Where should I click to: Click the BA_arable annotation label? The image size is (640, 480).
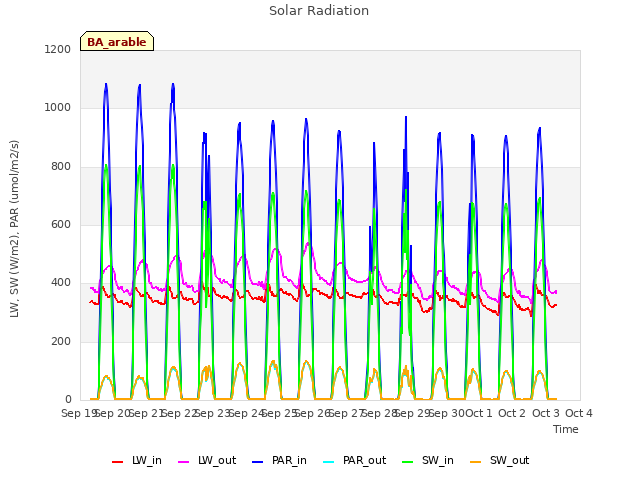click(x=117, y=42)
